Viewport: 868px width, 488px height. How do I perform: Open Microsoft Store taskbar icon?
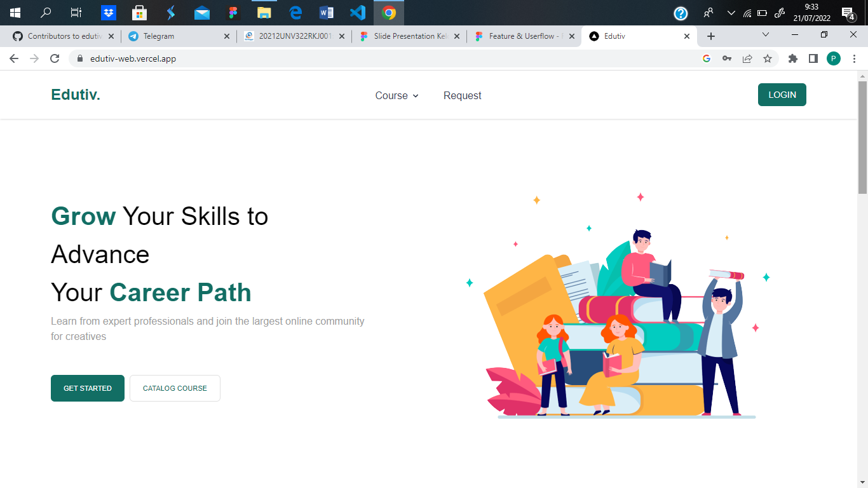[x=139, y=13]
